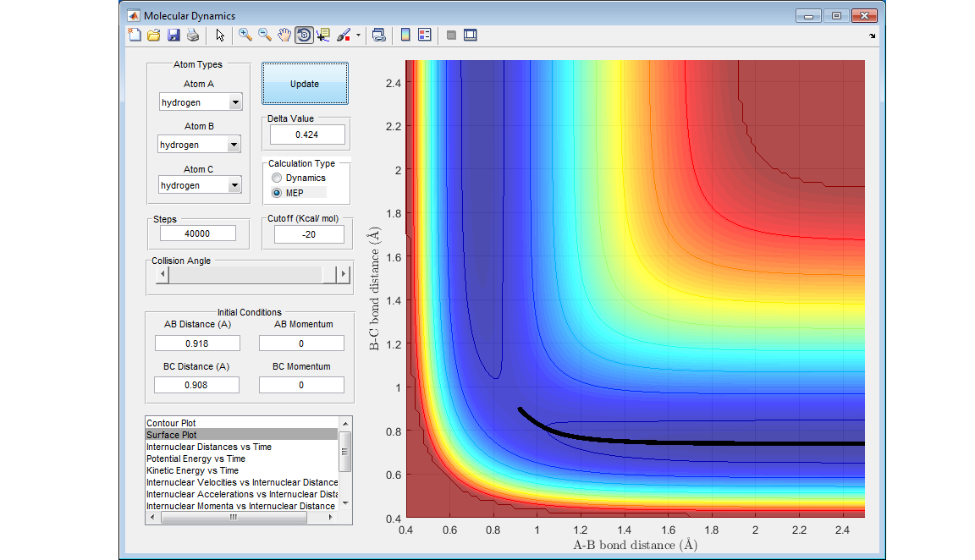
Task: Click the New Figure icon
Action: pos(134,35)
